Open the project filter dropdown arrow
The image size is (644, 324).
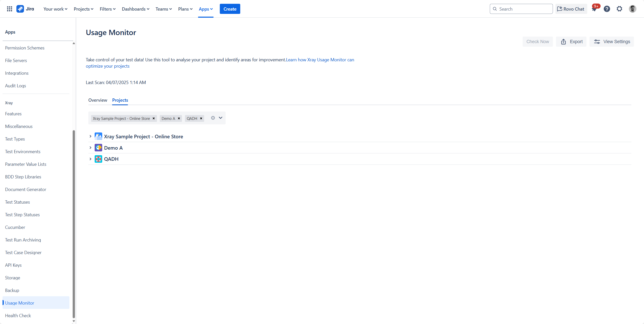(221, 118)
